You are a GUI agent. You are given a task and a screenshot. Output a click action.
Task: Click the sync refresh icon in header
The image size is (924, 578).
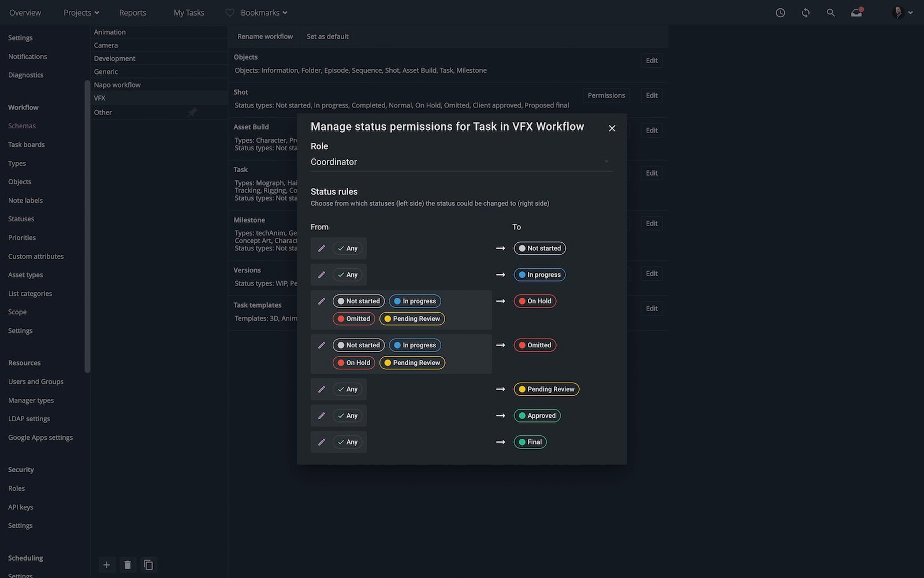click(x=806, y=13)
